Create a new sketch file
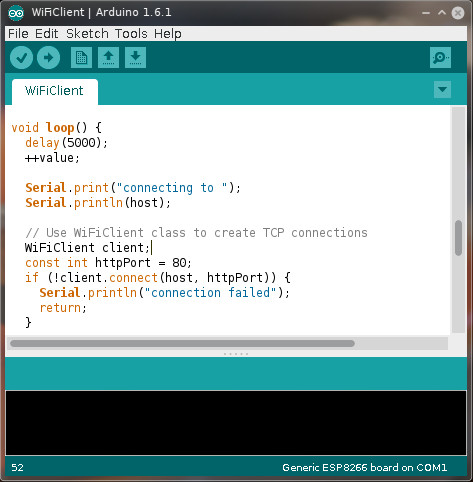The image size is (473, 482). pyautogui.click(x=81, y=58)
